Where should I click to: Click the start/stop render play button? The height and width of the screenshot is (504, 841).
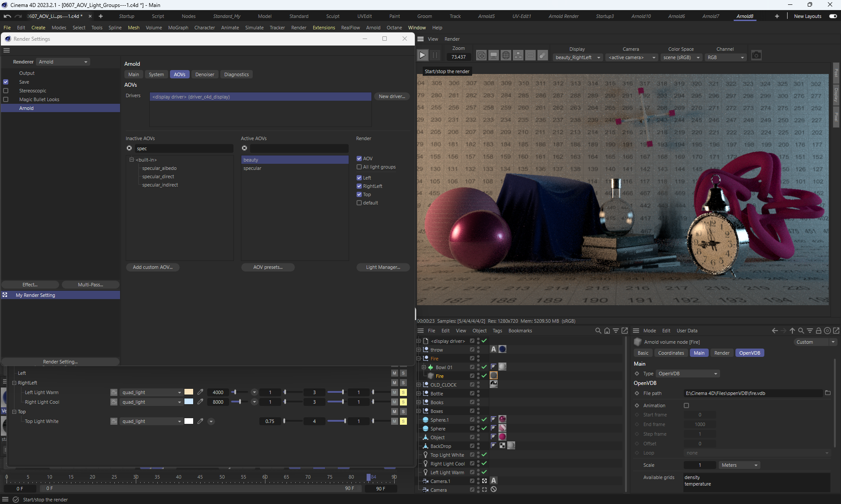(x=422, y=55)
